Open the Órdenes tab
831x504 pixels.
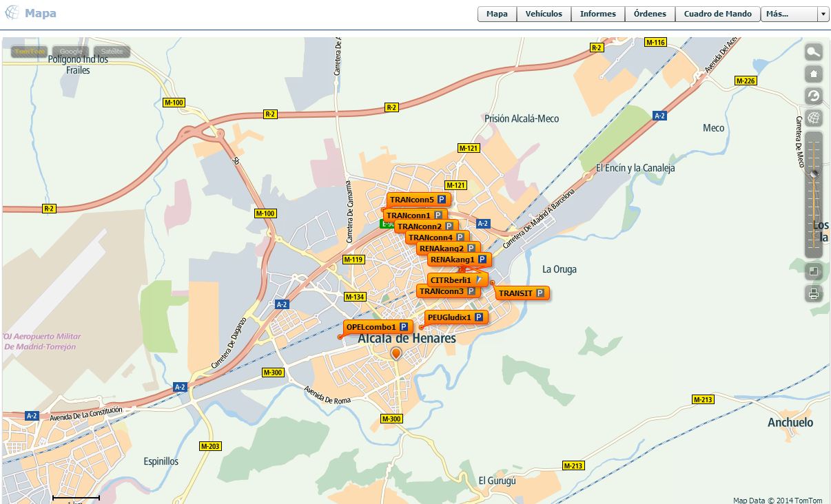click(650, 14)
